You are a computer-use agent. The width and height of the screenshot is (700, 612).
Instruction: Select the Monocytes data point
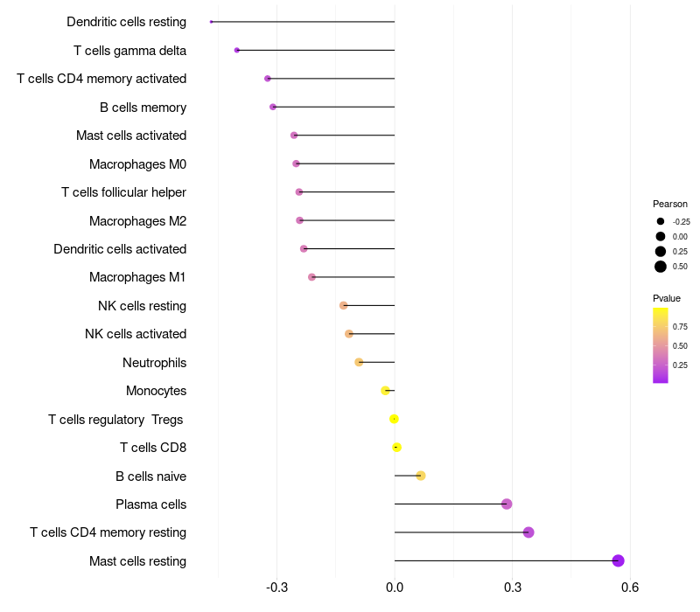[x=386, y=390]
